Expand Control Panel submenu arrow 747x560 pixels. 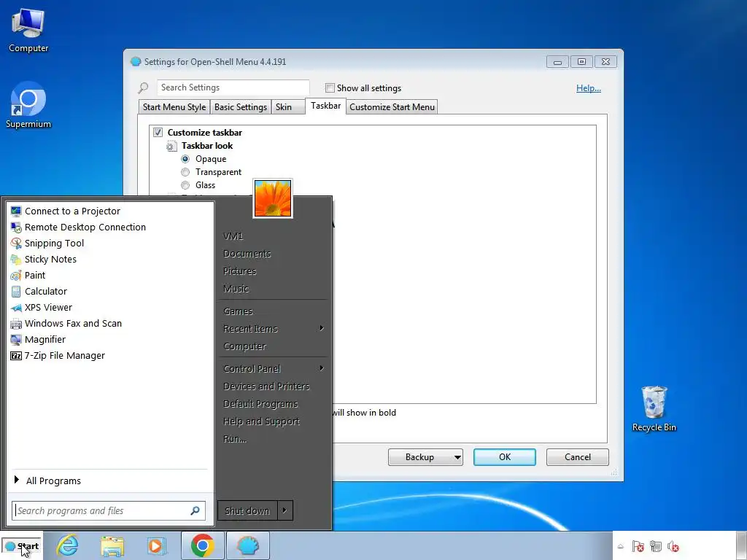[322, 368]
